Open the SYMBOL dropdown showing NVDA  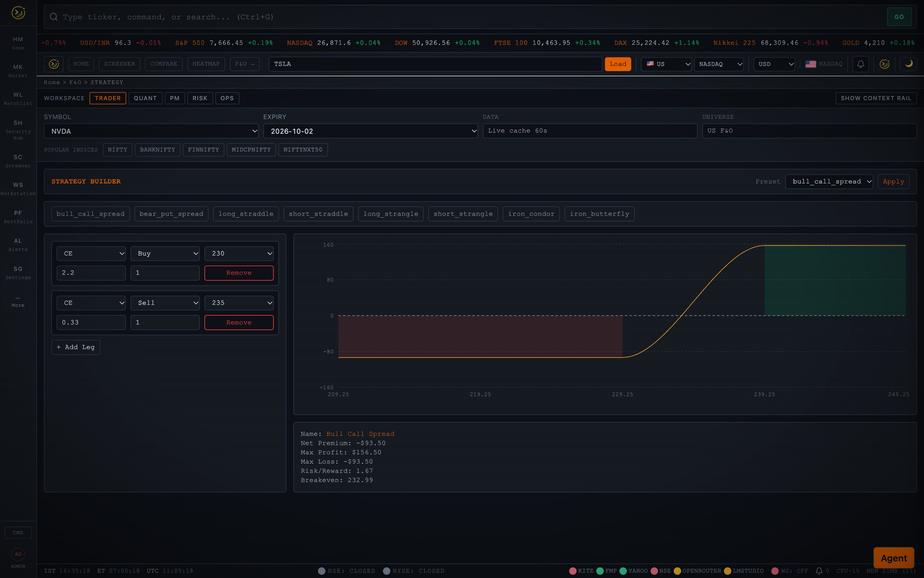(x=151, y=131)
